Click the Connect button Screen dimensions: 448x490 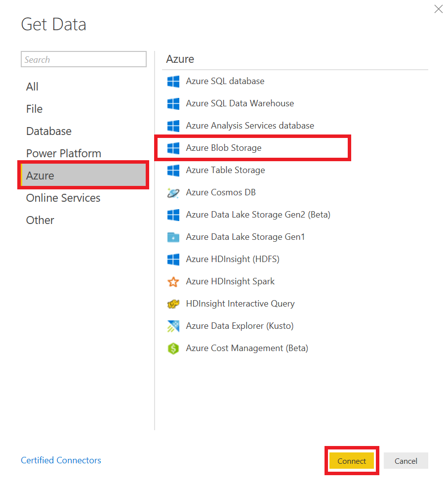352,461
